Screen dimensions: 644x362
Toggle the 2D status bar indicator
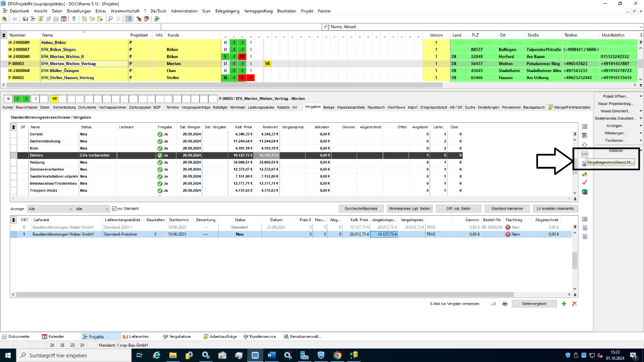click(73, 345)
